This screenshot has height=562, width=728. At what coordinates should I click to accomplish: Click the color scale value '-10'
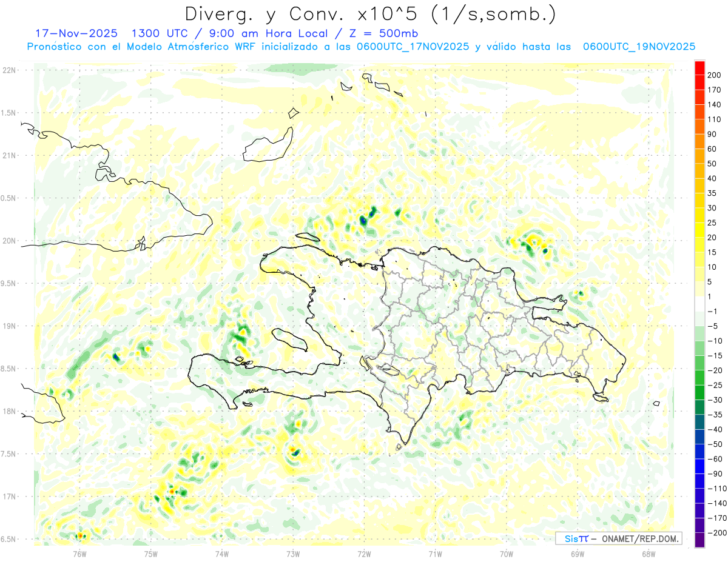click(715, 341)
